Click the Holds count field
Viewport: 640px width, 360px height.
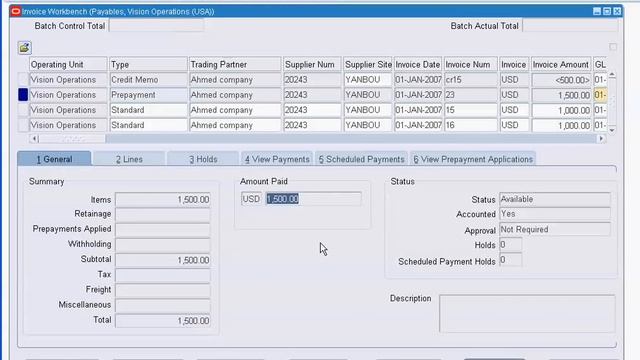pyautogui.click(x=511, y=244)
